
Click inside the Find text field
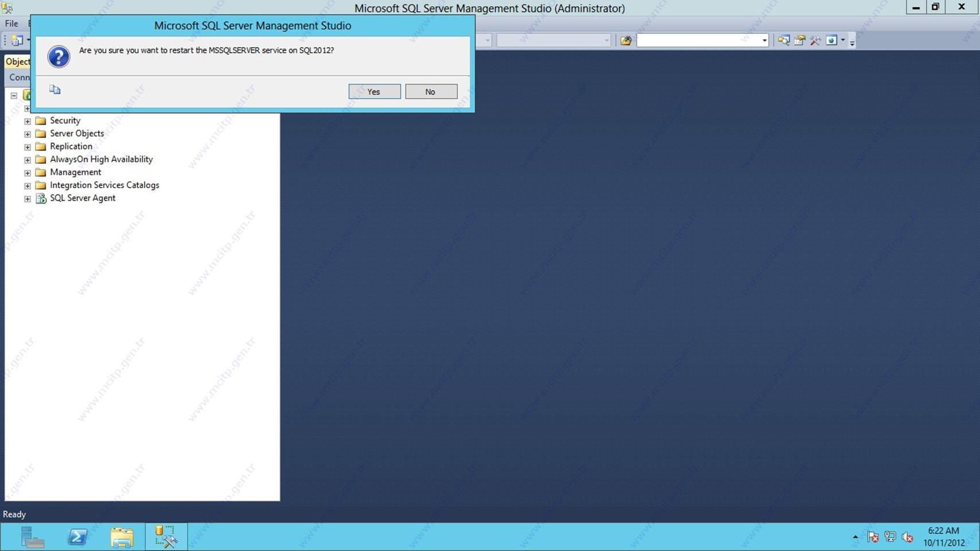(x=698, y=40)
